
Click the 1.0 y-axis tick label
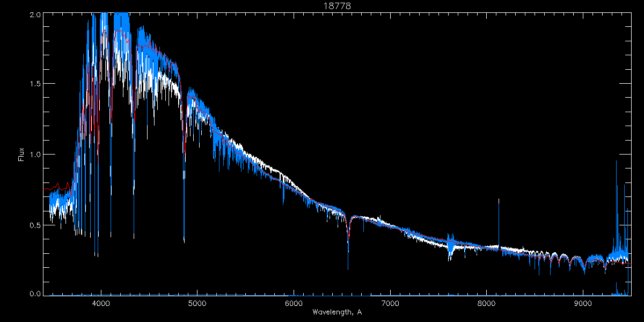35,155
